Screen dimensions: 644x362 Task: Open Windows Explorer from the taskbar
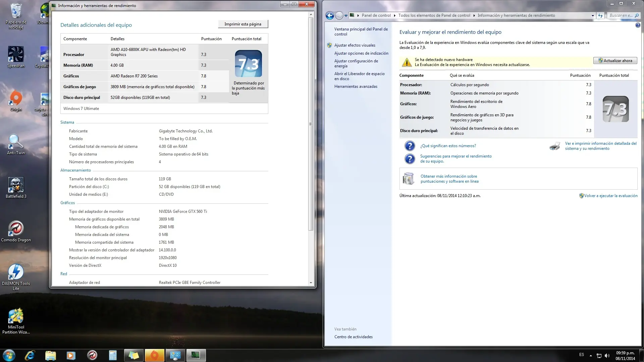tap(50, 355)
